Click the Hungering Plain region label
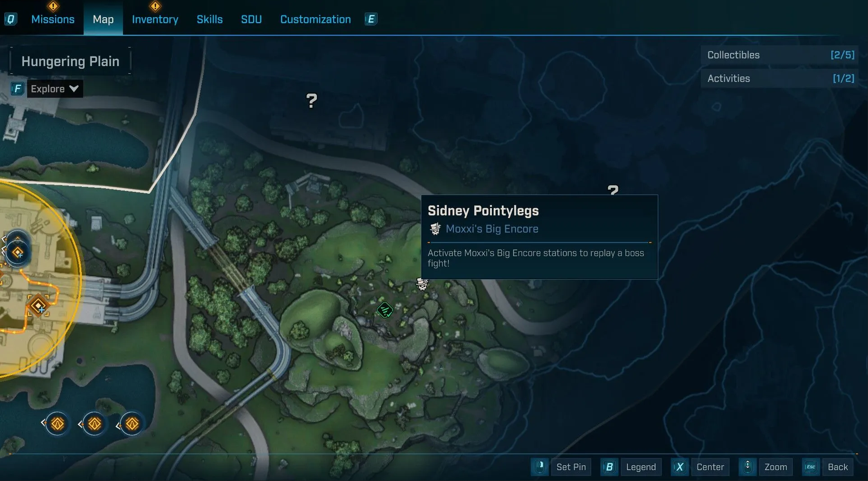The height and width of the screenshot is (481, 868). click(71, 61)
